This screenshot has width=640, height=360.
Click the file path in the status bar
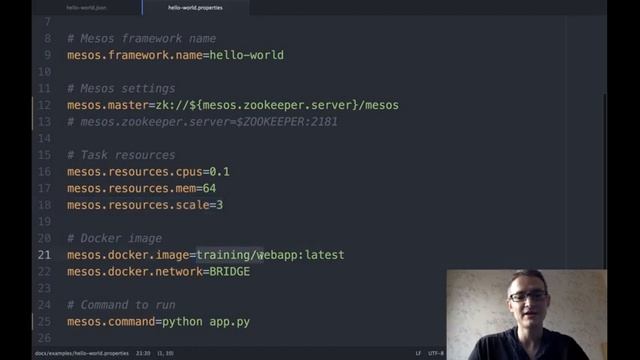tap(82, 353)
